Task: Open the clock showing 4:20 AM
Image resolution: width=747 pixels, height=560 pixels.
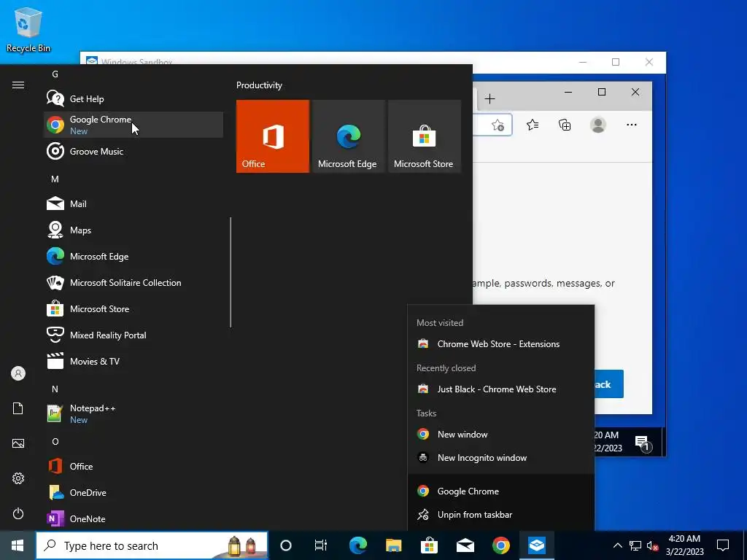Action: click(684, 545)
